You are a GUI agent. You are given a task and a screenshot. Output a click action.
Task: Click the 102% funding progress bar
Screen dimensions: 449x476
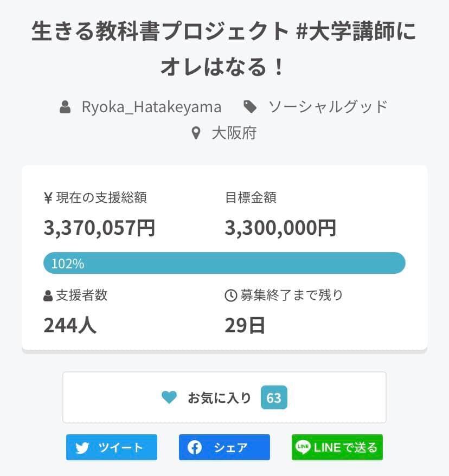pos(224,263)
